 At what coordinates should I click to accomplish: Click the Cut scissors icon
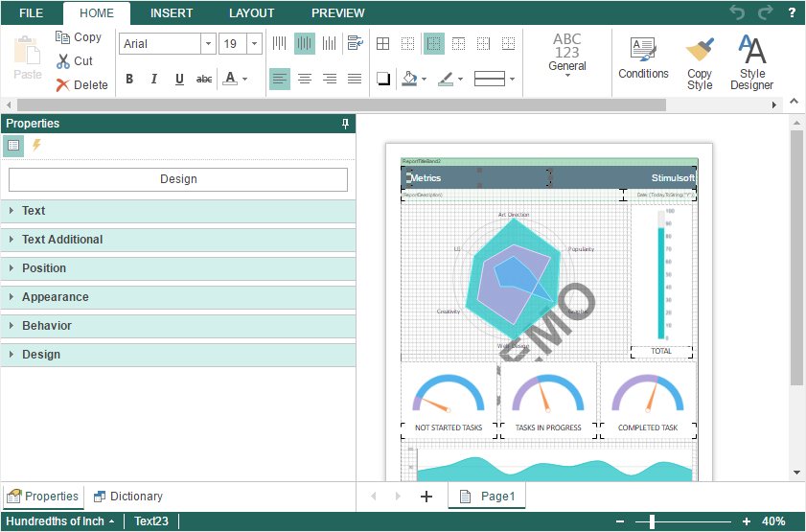(x=64, y=61)
